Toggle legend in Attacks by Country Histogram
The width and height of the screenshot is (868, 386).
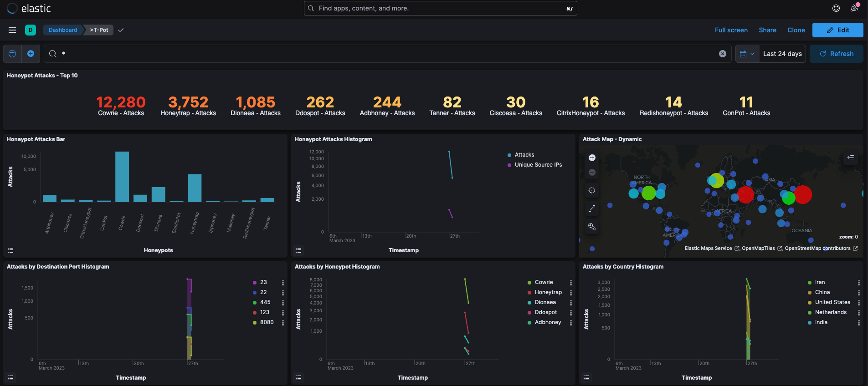586,378
